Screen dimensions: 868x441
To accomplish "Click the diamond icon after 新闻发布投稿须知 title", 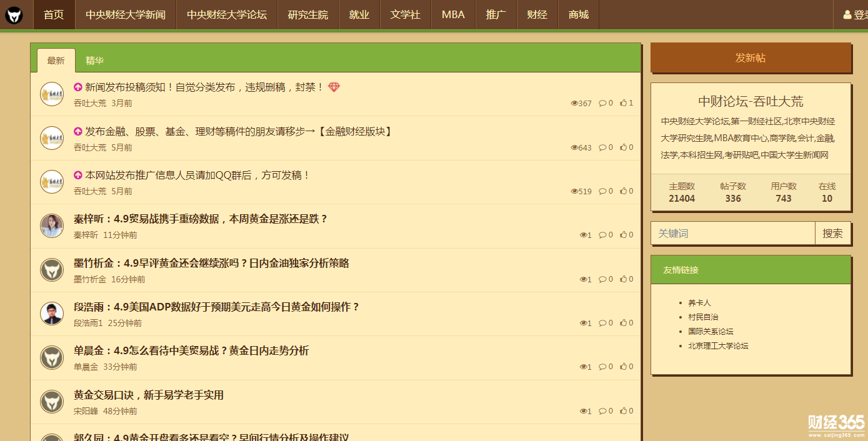I will click(334, 87).
